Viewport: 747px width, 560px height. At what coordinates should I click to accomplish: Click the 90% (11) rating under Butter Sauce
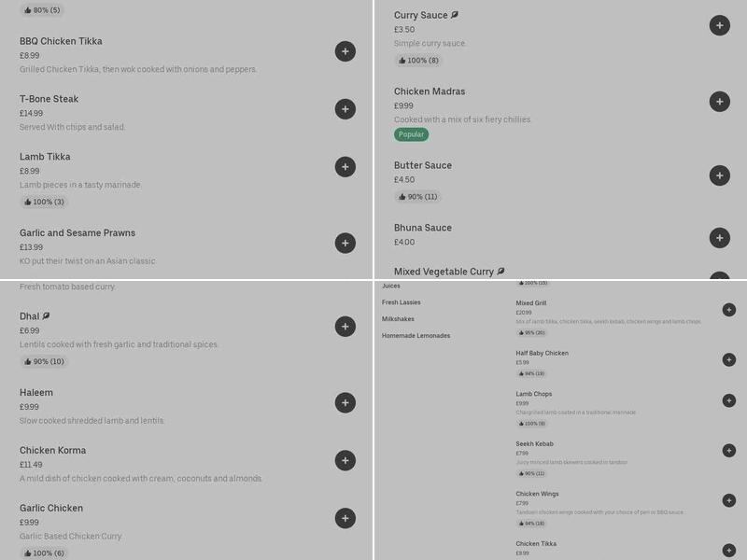417,197
